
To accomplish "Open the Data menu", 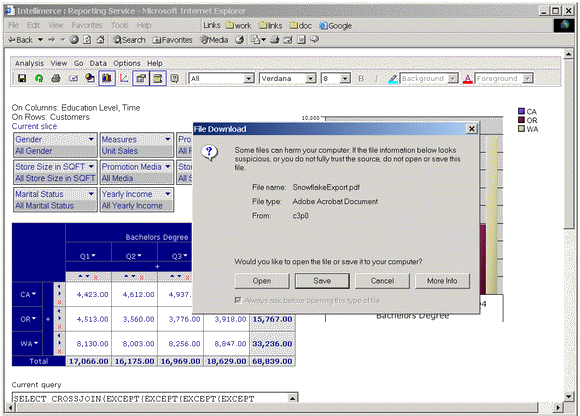I will point(98,63).
